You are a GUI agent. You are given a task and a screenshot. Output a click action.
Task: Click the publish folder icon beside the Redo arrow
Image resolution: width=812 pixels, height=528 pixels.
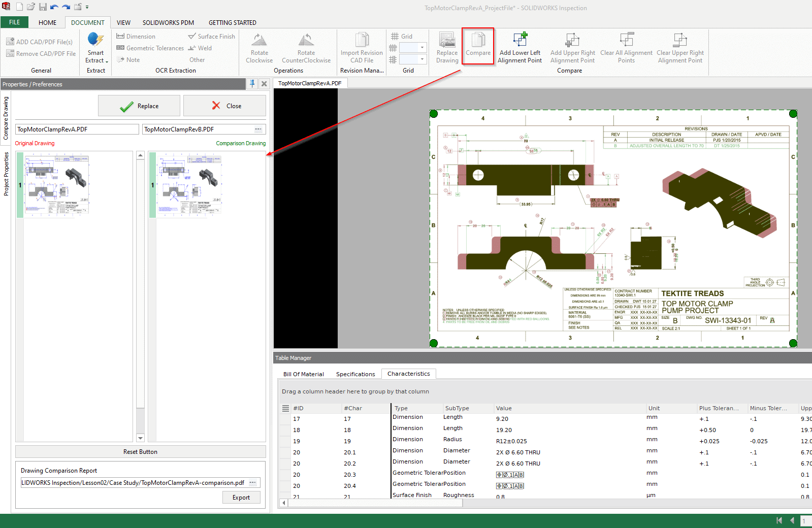point(78,7)
